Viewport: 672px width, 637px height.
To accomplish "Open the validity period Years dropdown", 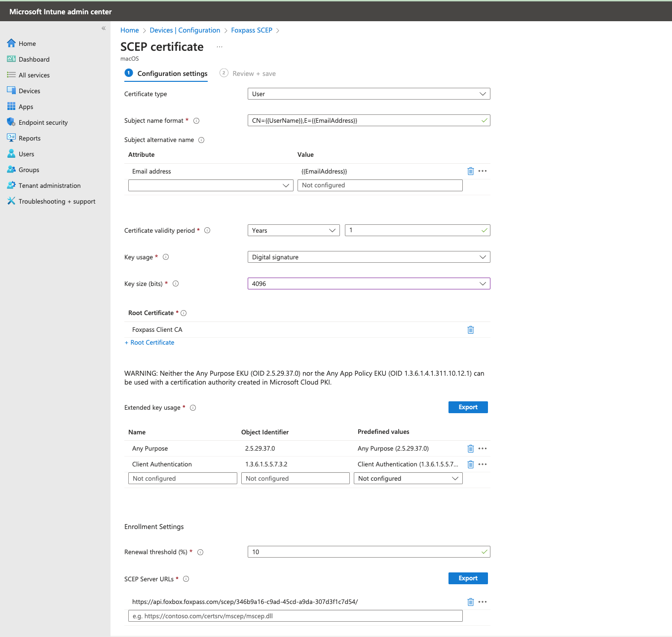I will (294, 230).
